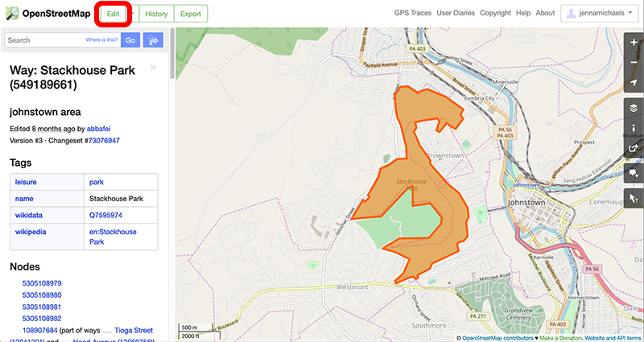Viewport: 644px width, 342px height.
Task: Show my location using arrow icon
Action: [634, 83]
